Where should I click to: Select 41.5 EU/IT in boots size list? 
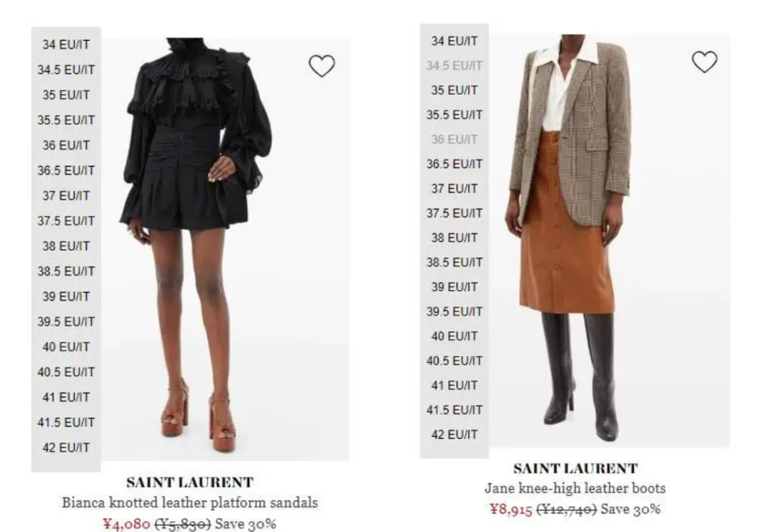(x=454, y=410)
